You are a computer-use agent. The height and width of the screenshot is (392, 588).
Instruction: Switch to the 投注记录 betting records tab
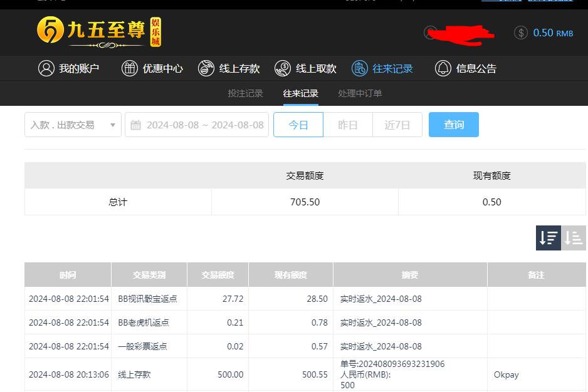click(246, 92)
